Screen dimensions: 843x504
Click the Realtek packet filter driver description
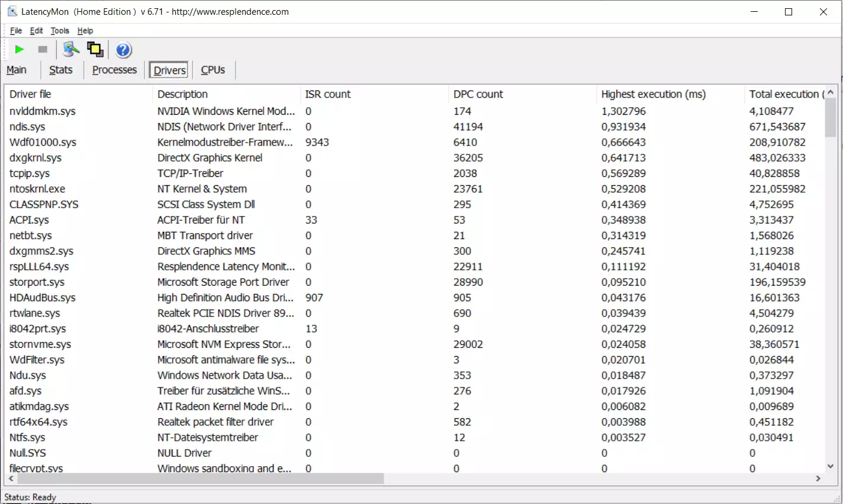click(x=215, y=422)
